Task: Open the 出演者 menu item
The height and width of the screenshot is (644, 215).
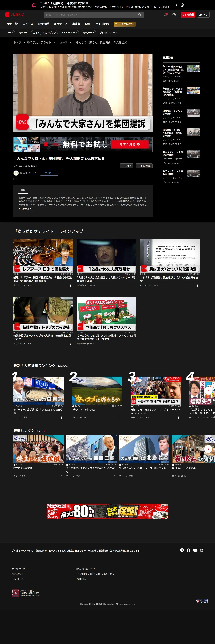Action: [76, 24]
